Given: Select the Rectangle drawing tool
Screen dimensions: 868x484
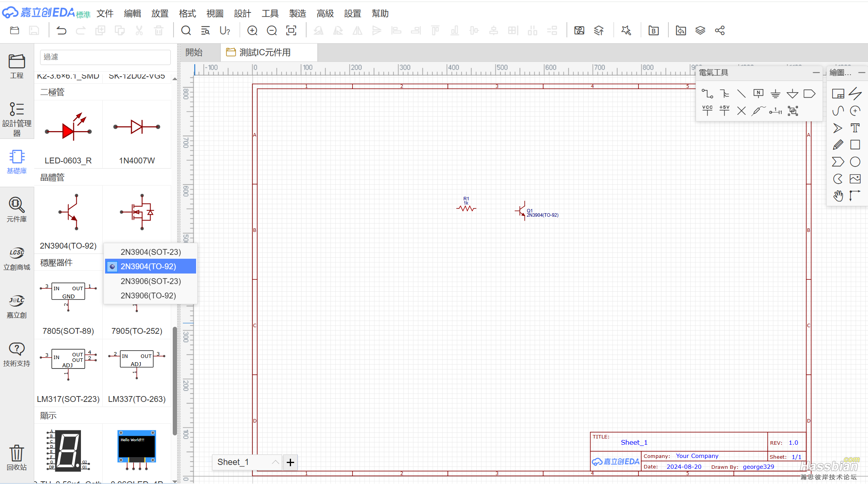Looking at the screenshot, I should click(x=855, y=145).
